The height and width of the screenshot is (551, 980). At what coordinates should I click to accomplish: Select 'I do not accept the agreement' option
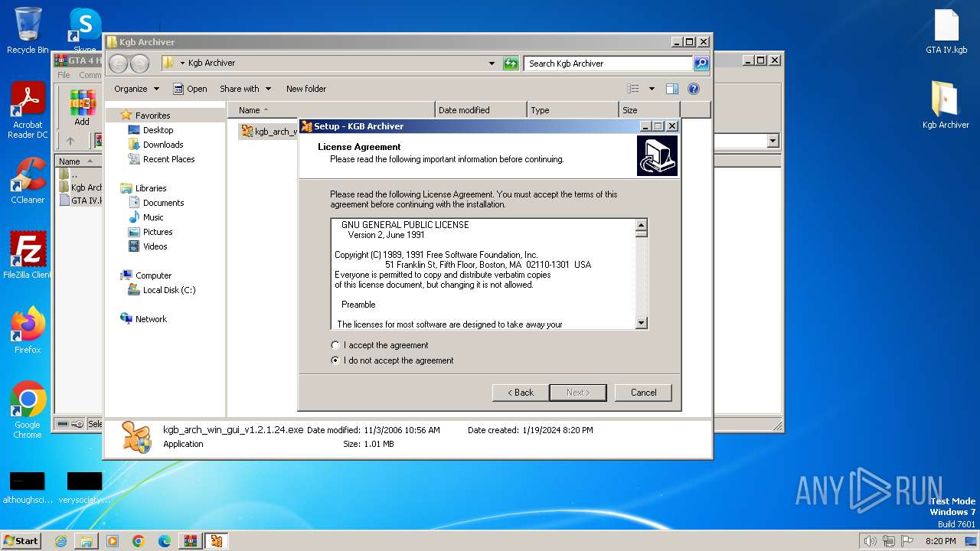(x=335, y=360)
